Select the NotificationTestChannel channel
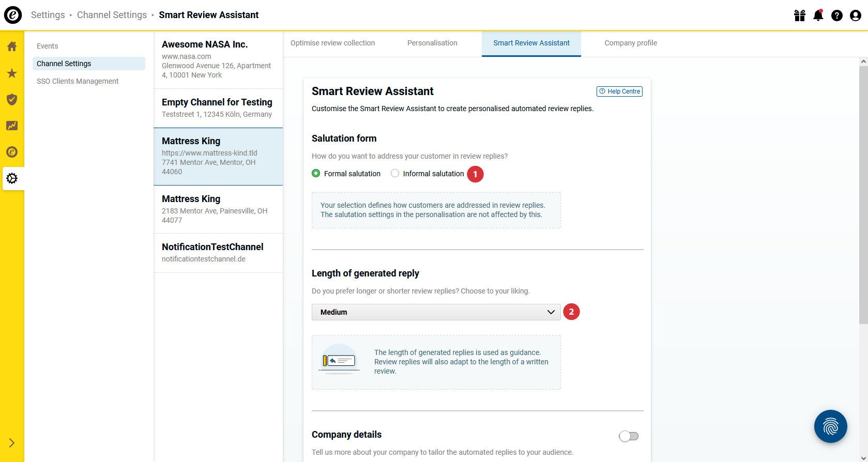The height and width of the screenshot is (462, 868). click(218, 253)
